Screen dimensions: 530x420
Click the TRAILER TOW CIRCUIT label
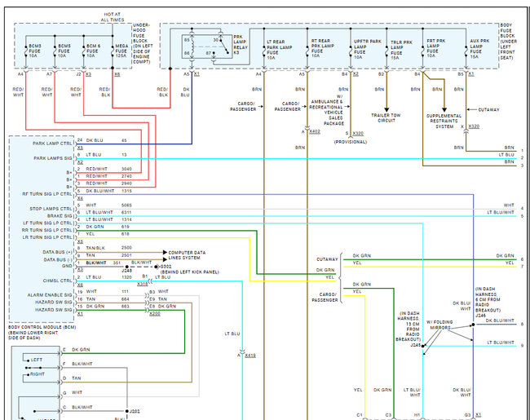(x=386, y=117)
